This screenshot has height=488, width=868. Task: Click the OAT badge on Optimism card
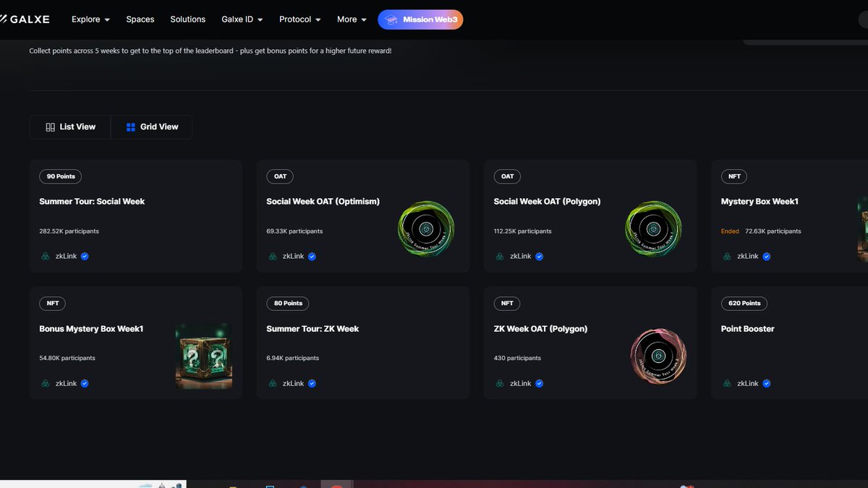(280, 176)
